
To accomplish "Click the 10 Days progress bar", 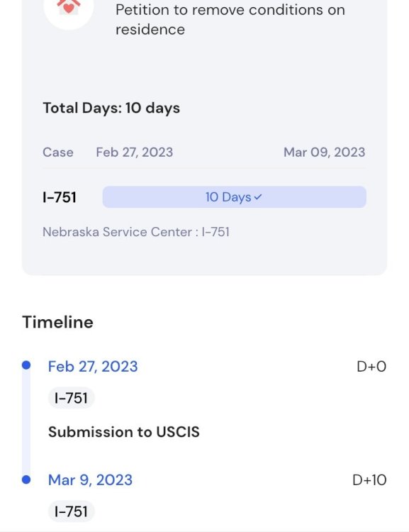I will pyautogui.click(x=235, y=196).
